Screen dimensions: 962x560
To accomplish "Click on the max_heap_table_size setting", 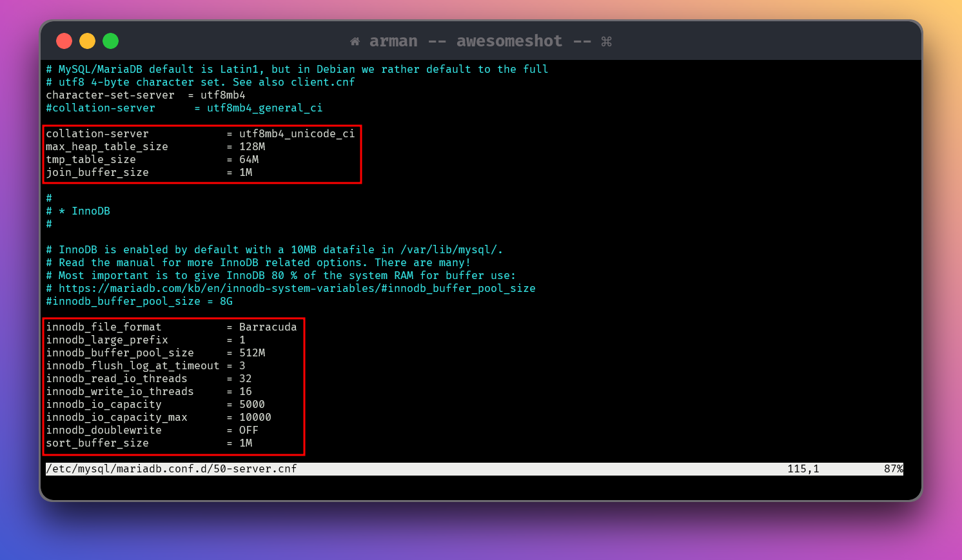I will coord(106,146).
